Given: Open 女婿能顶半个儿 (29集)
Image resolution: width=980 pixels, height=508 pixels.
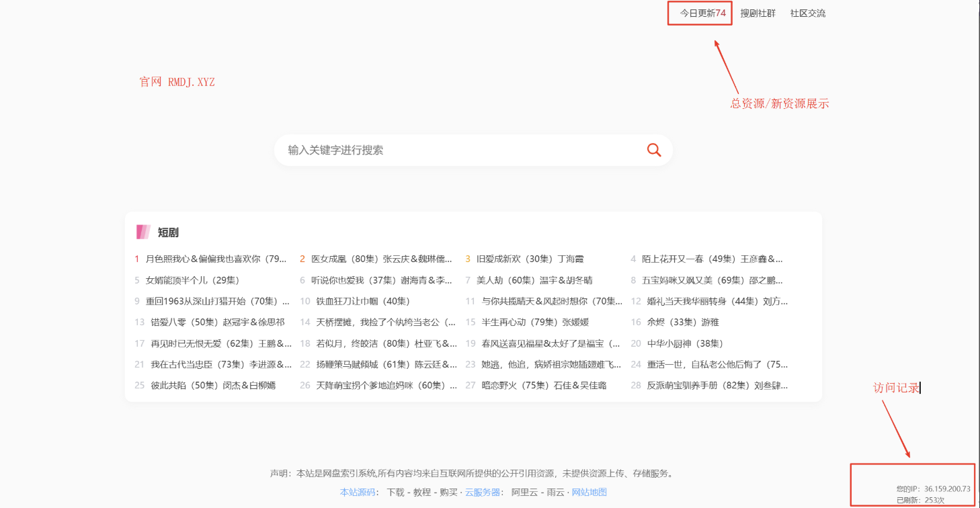Looking at the screenshot, I should (x=192, y=280).
